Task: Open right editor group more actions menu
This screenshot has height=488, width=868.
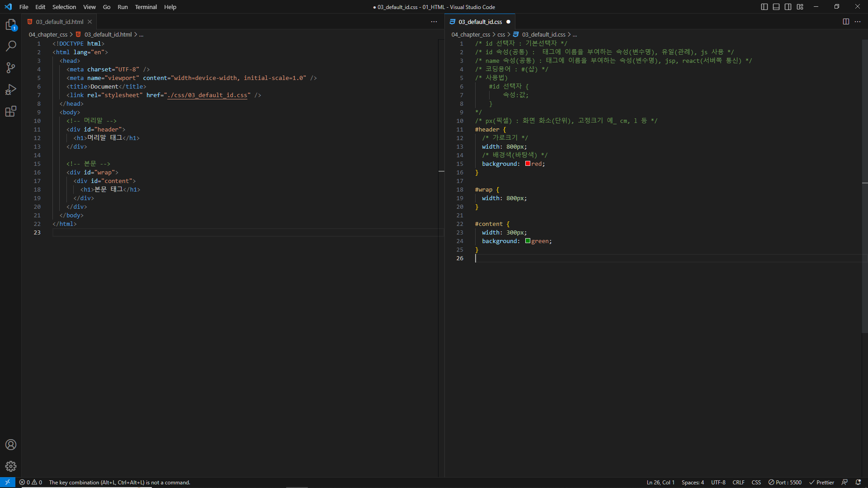Action: tap(858, 22)
